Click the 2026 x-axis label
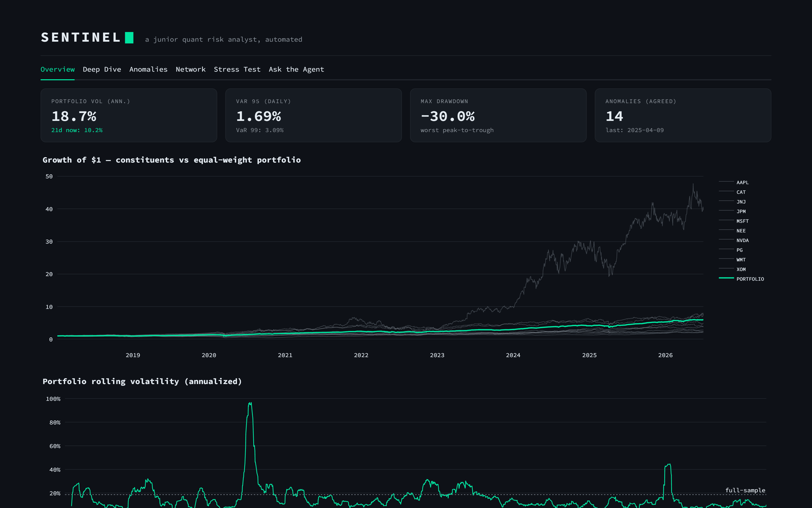This screenshot has width=812, height=508. [x=665, y=355]
